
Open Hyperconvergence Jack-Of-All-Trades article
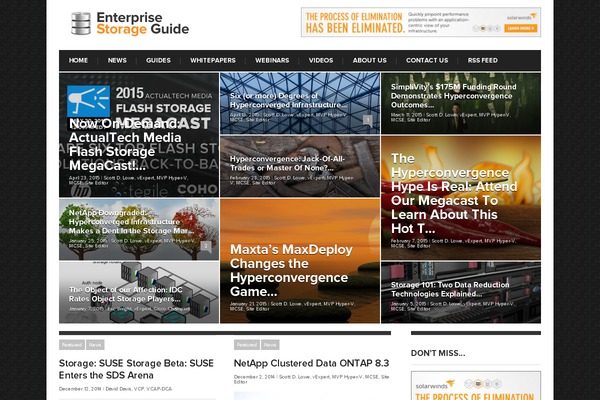click(x=300, y=167)
